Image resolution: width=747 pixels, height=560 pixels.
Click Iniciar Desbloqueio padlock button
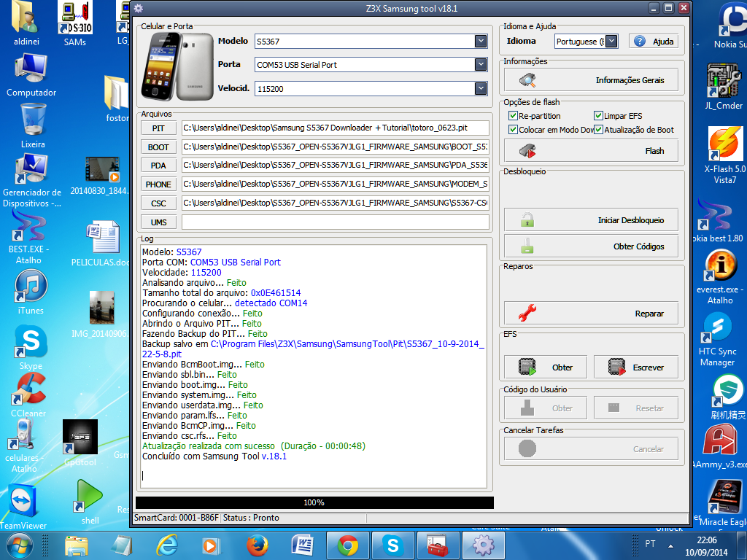coord(591,220)
